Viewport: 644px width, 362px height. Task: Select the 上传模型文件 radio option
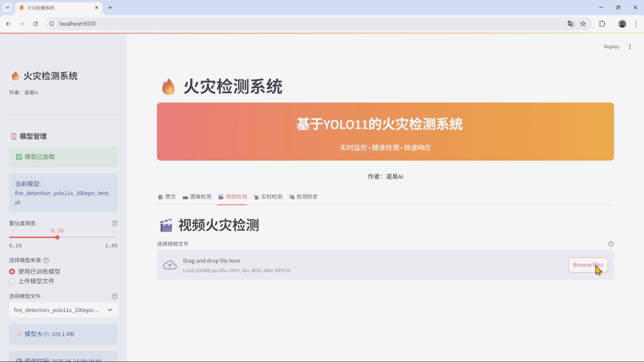coord(12,282)
